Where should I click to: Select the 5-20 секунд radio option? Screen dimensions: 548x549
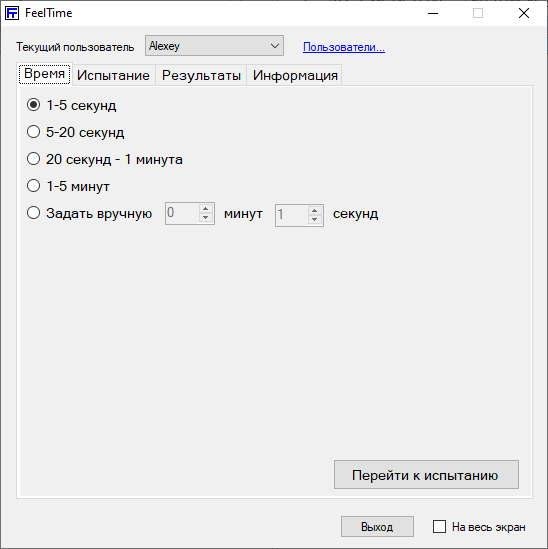point(34,132)
